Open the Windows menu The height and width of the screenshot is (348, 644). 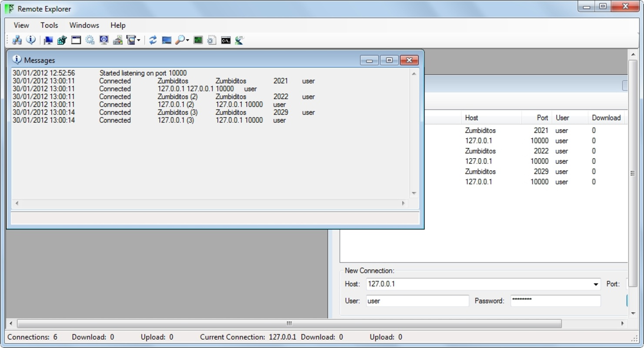(x=84, y=25)
